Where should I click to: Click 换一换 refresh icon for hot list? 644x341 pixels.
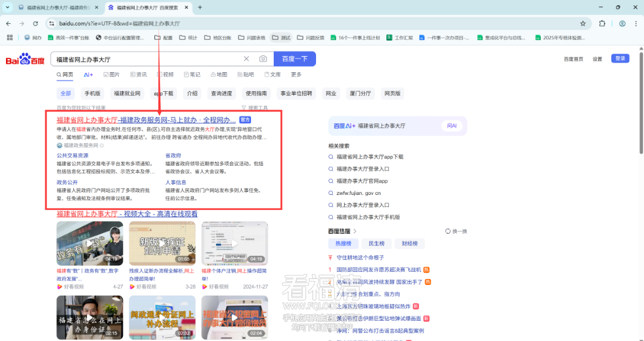[448, 231]
